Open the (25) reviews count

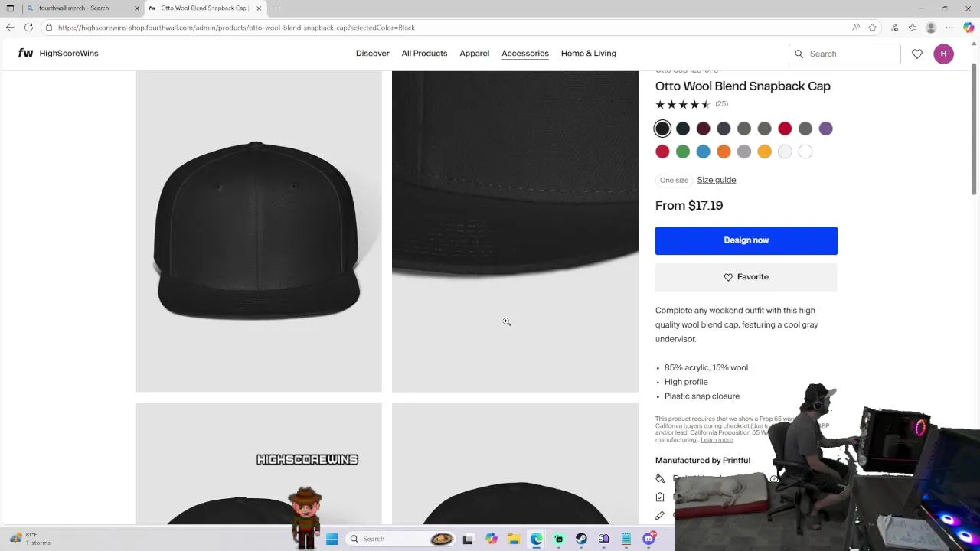coord(721,104)
